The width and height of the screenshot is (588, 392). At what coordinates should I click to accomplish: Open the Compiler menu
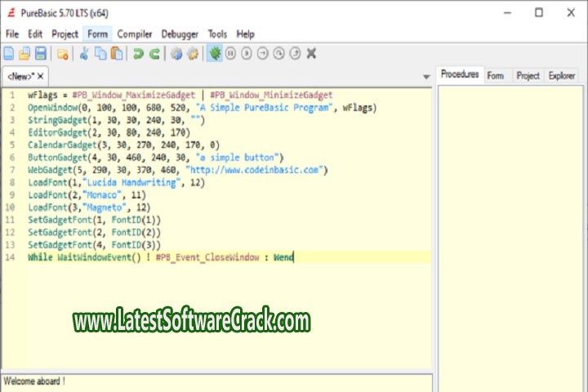click(135, 33)
